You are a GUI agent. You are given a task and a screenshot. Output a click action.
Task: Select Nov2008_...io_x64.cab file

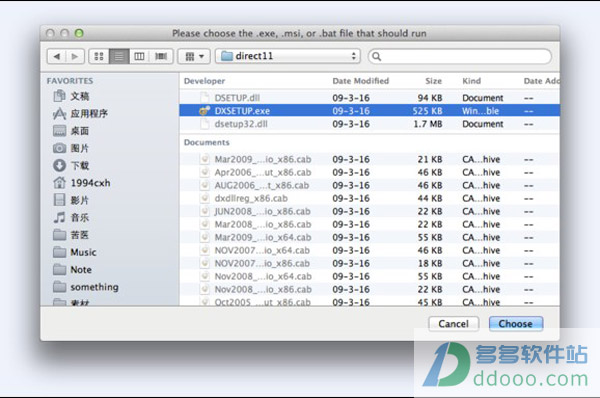(369, 276)
